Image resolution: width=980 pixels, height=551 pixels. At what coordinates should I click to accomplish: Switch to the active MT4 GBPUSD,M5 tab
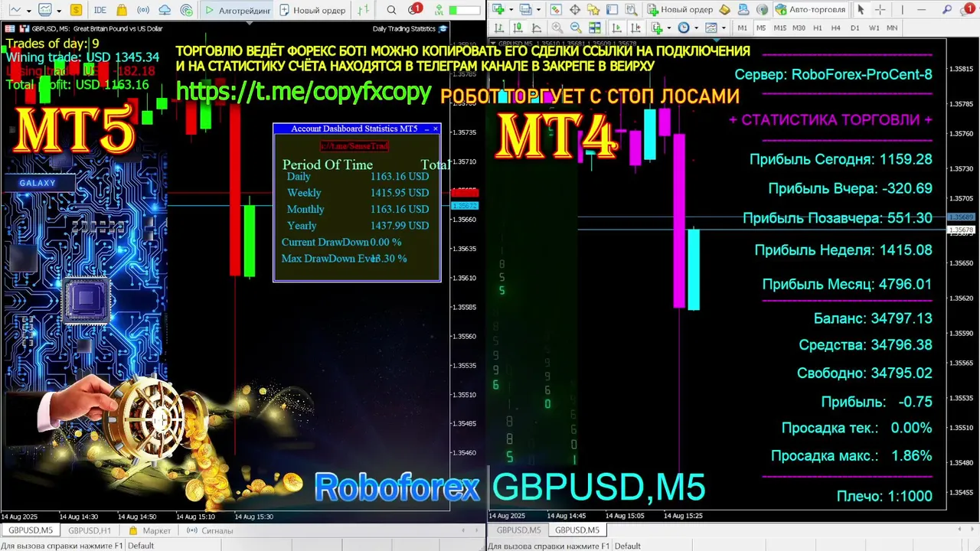pos(577,530)
